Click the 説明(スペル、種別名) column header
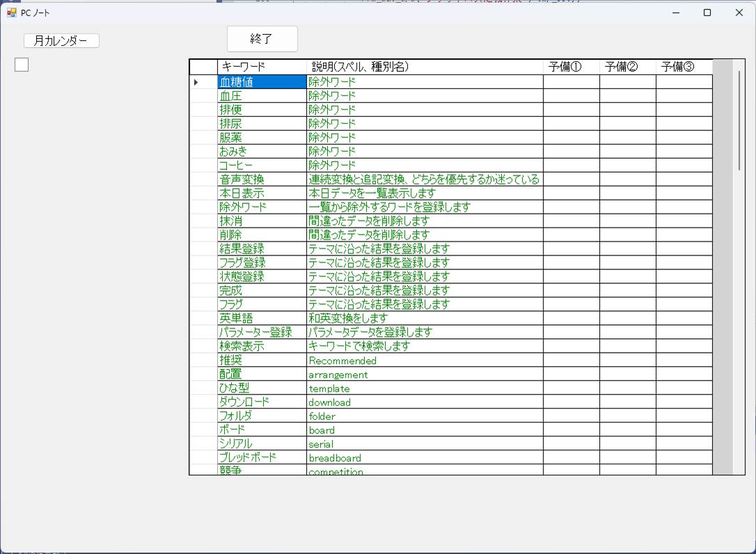This screenshot has height=554, width=756. click(425, 67)
